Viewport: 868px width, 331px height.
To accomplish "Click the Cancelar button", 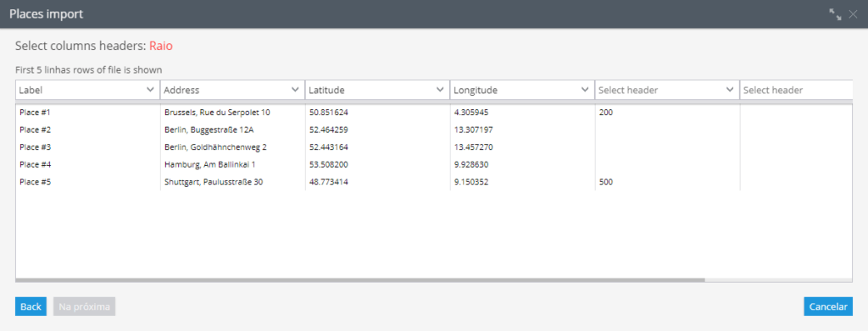I will (x=828, y=306).
